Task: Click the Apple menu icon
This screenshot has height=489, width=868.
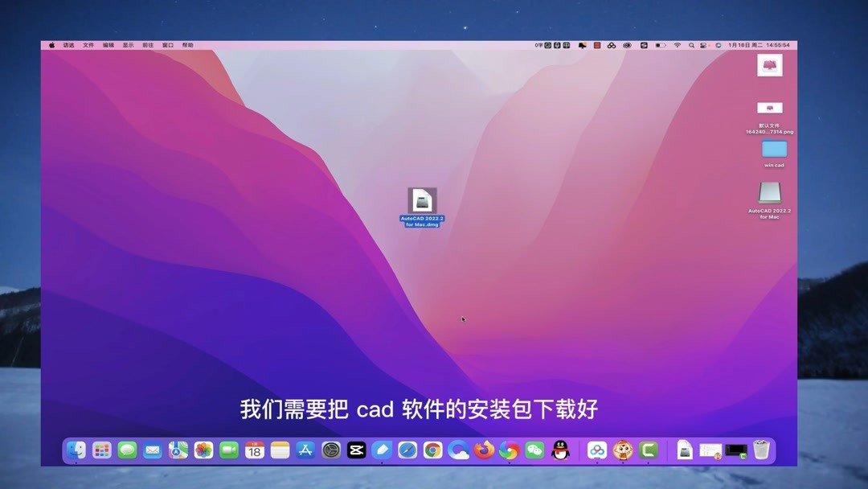Action: (51, 45)
